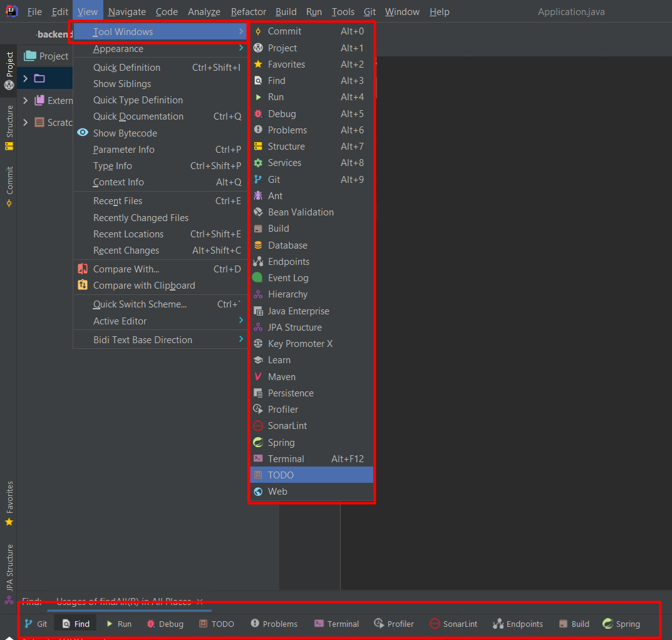Click the Git branch icon in bottom bar
The width and height of the screenshot is (672, 640).
coord(29,624)
